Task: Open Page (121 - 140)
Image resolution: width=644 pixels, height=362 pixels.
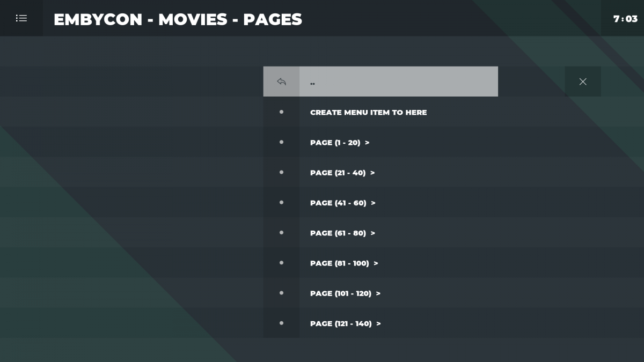Action: [x=380, y=323]
